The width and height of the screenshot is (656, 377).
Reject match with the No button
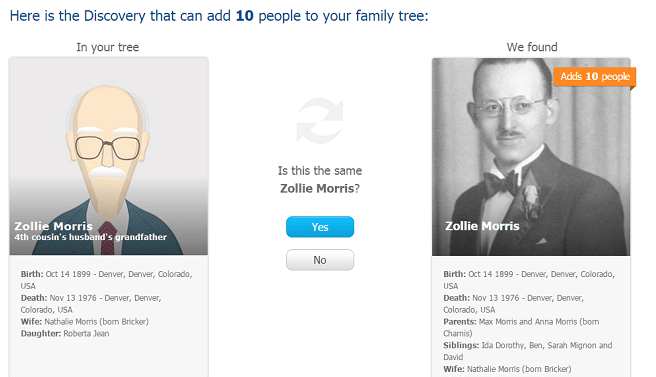pos(320,260)
